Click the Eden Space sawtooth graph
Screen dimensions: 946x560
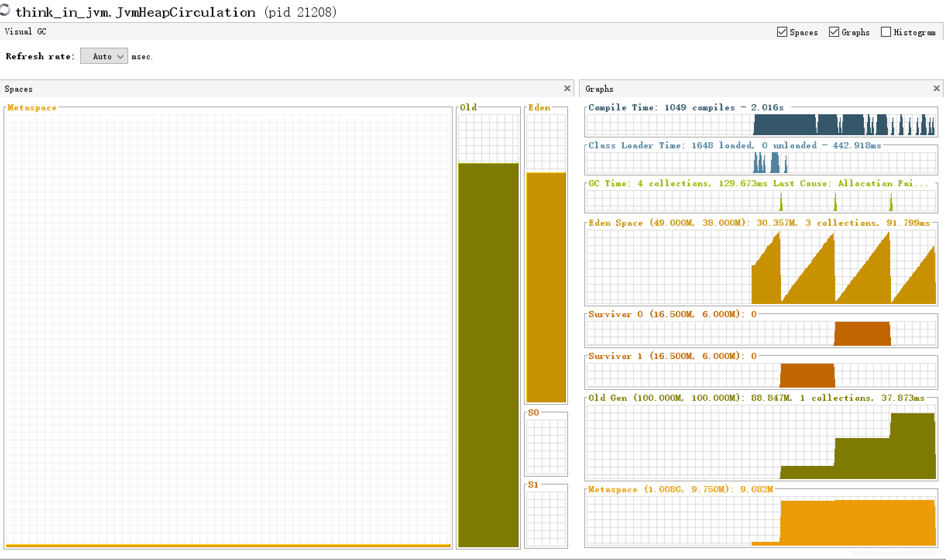(x=761, y=267)
